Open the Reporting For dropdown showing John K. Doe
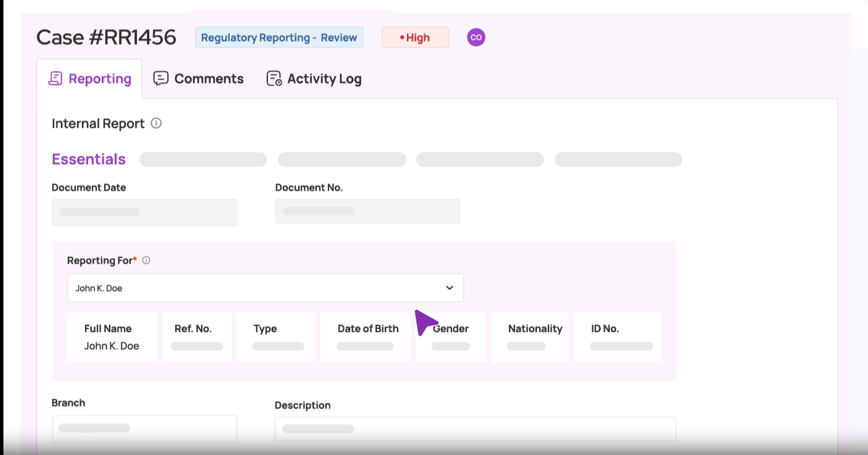868x455 pixels. [265, 287]
